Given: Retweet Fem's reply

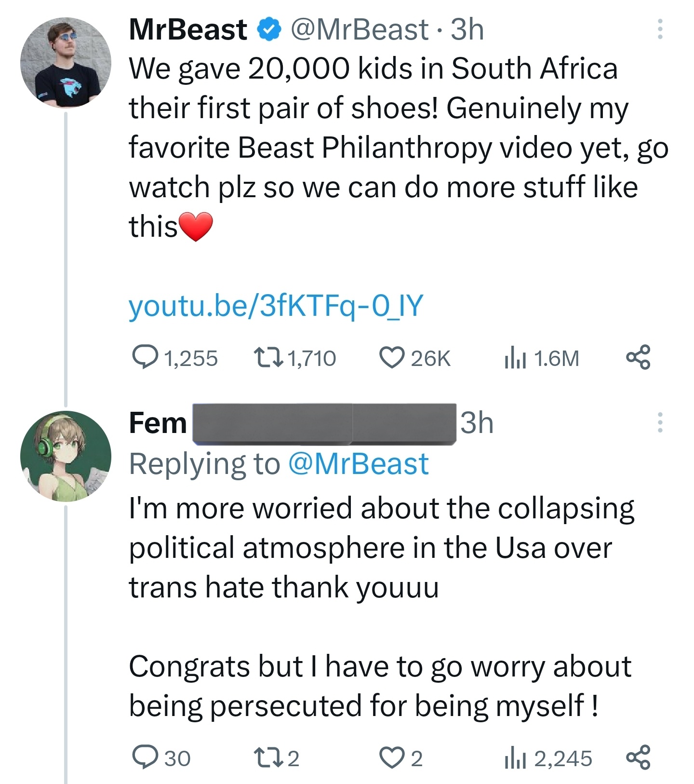Looking at the screenshot, I should point(268,757).
